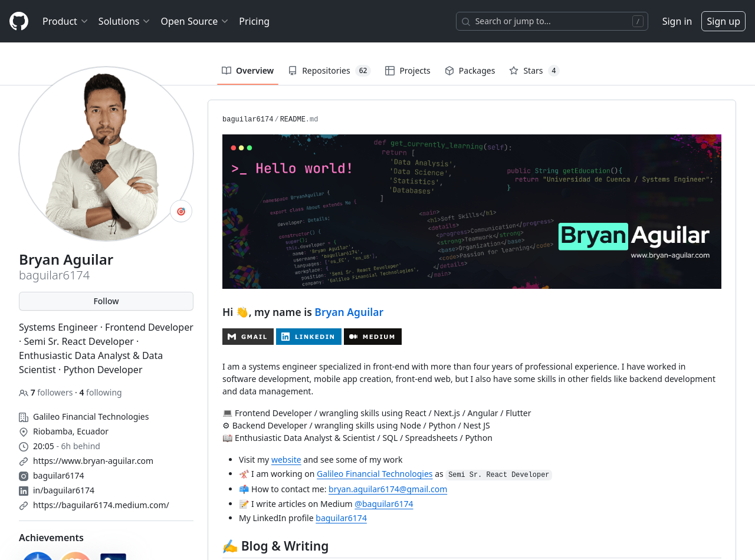
Task: Open https://www.bryan-aguilar.com in sidebar
Action: click(93, 461)
